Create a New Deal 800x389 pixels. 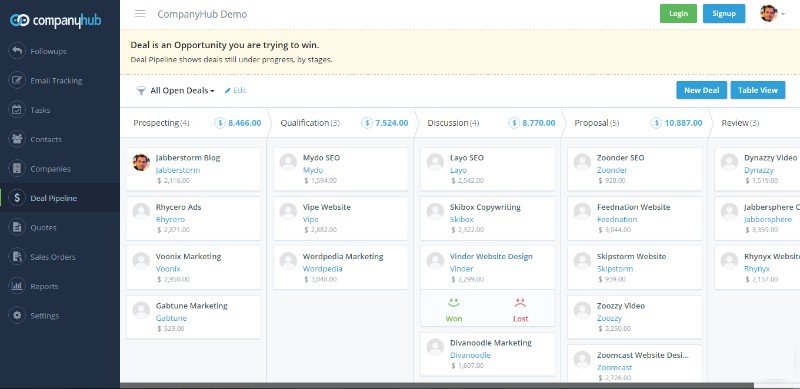coord(702,90)
